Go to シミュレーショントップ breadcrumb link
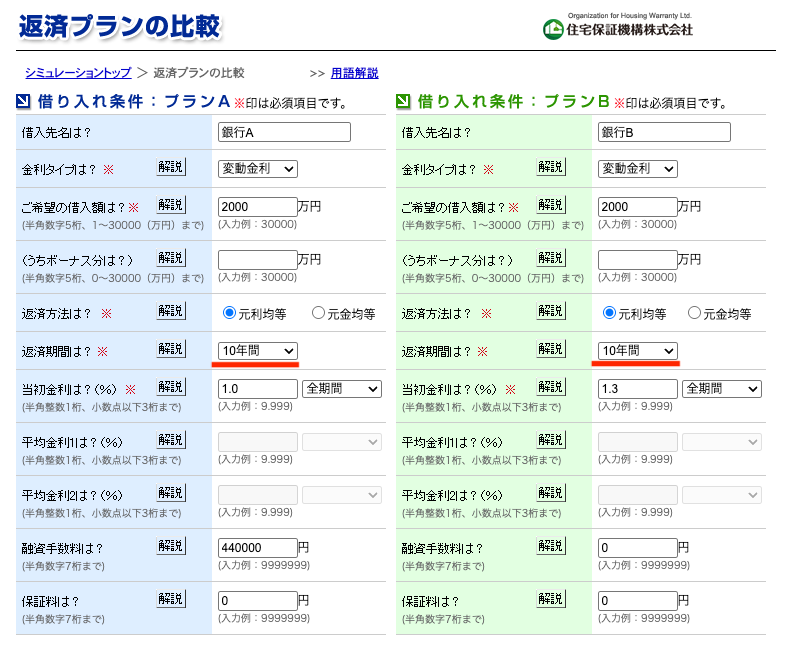Screen dimensions: 788x657 tap(78, 73)
